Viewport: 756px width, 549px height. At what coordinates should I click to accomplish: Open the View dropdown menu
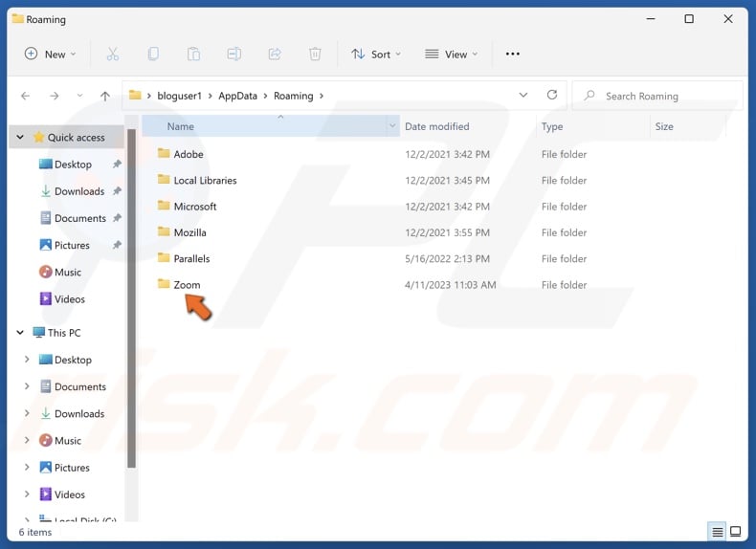(x=452, y=54)
